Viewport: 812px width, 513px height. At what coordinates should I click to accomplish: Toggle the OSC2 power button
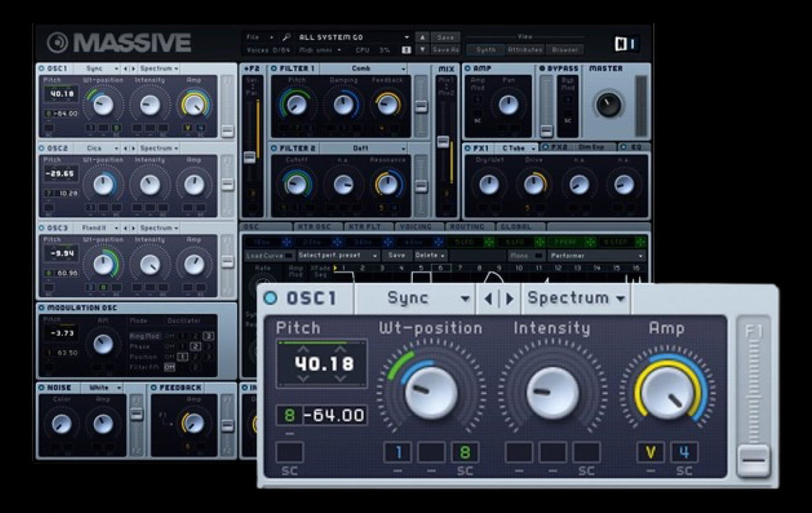[41, 149]
